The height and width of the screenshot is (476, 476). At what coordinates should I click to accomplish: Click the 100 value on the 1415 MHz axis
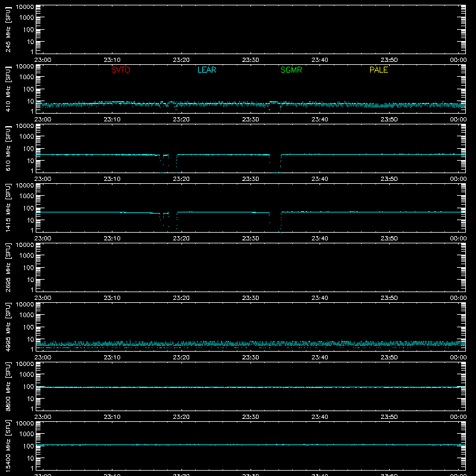[x=29, y=208]
